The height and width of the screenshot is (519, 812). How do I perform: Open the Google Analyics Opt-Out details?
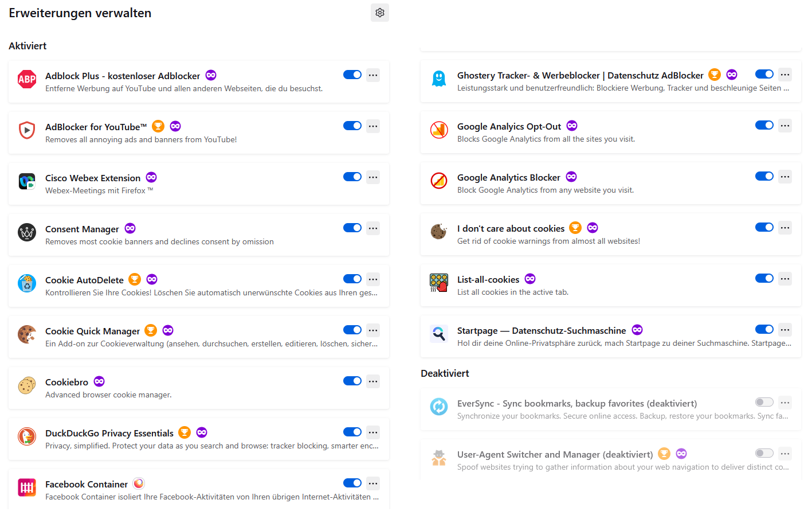[x=509, y=126]
